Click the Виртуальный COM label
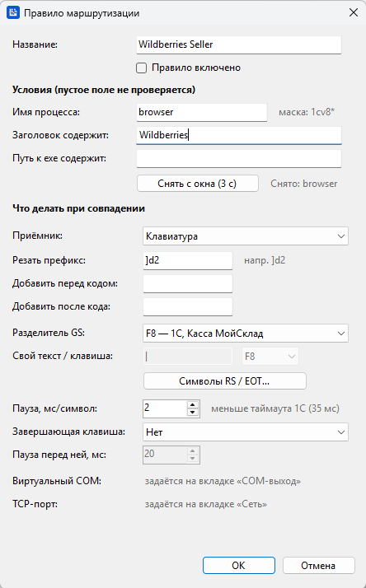 click(x=57, y=481)
